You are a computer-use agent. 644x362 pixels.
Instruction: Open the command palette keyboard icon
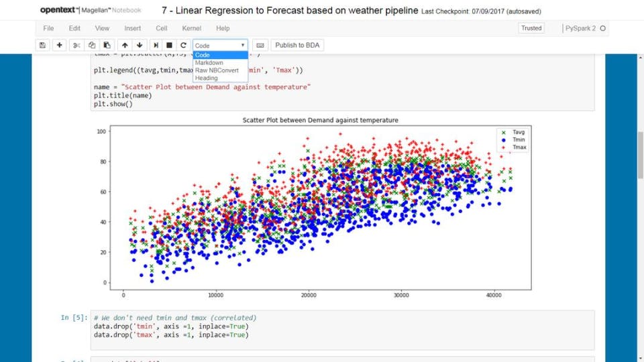[260, 45]
